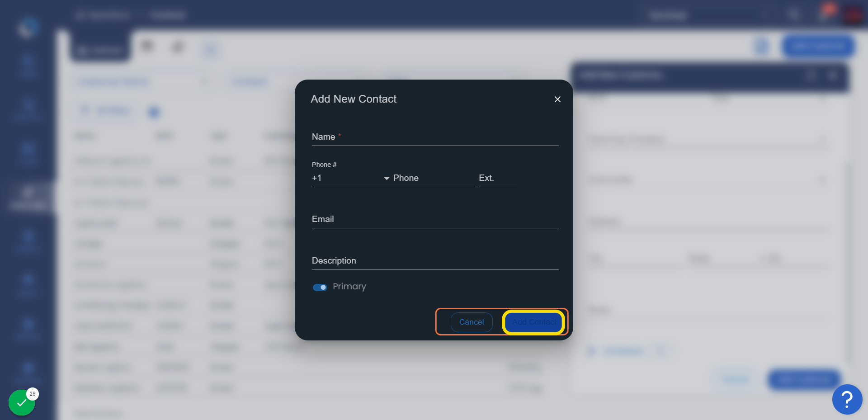The image size is (868, 420).
Task: Click the Email input field
Action: click(x=435, y=219)
